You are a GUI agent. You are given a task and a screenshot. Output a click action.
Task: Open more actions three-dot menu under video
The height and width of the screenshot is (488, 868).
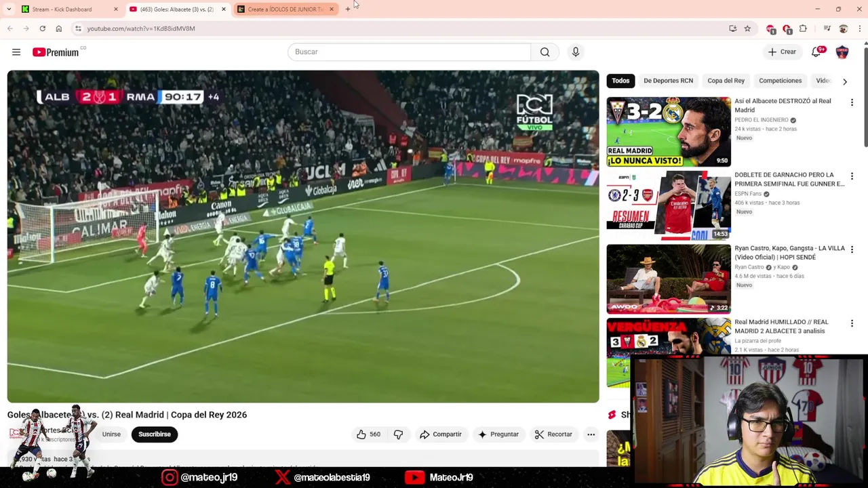[x=591, y=434]
